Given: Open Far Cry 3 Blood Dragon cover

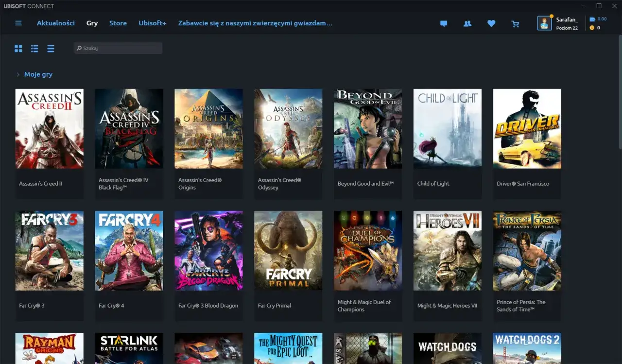Looking at the screenshot, I should coord(209,250).
